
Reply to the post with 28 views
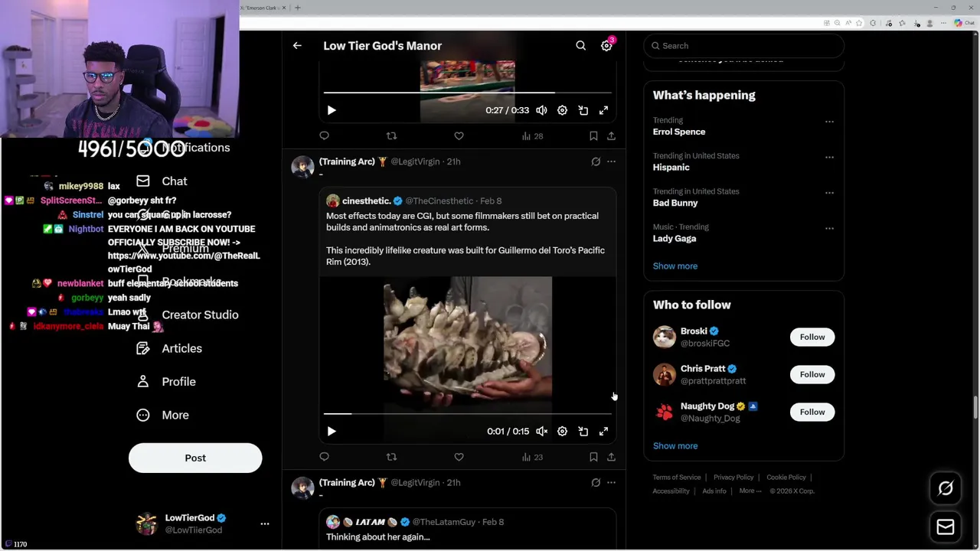[324, 135]
